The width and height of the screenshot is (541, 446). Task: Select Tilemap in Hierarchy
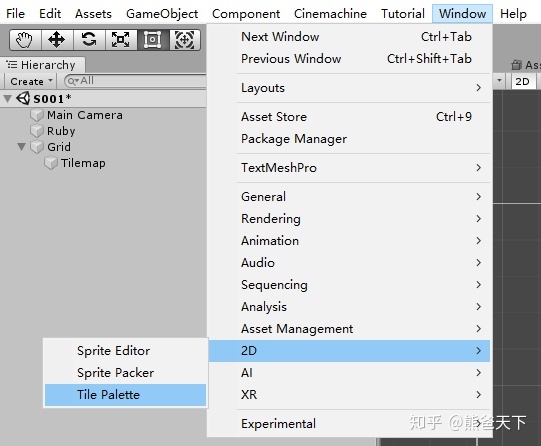click(83, 163)
